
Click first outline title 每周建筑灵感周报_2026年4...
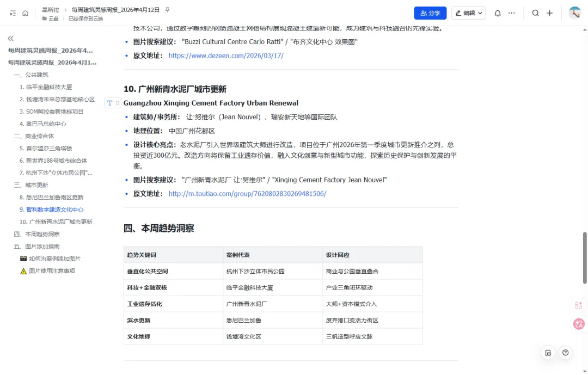51,51
